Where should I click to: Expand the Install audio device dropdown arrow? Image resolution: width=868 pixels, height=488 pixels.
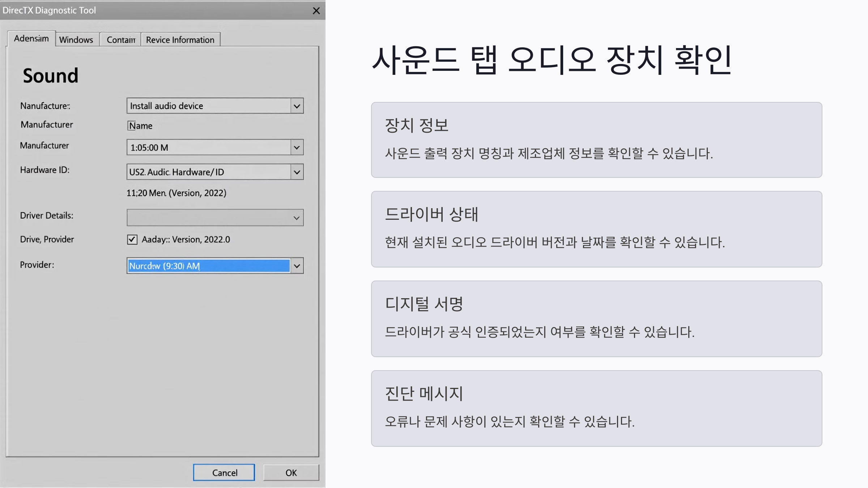(297, 106)
